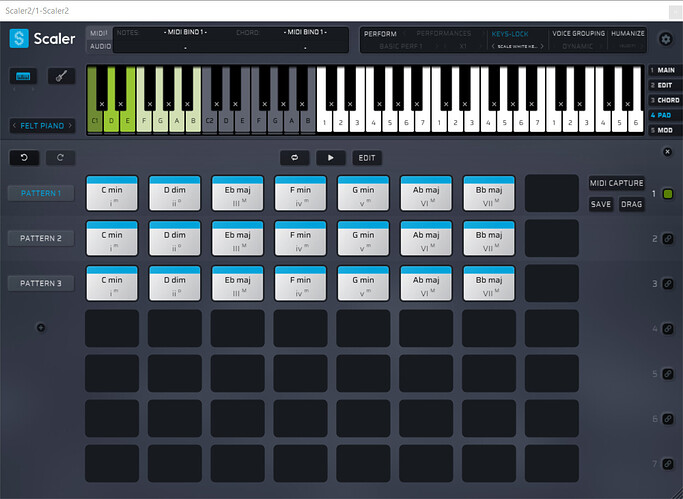The image size is (683, 499).
Task: Click the D dim pad in Pattern 1
Action: (x=175, y=193)
